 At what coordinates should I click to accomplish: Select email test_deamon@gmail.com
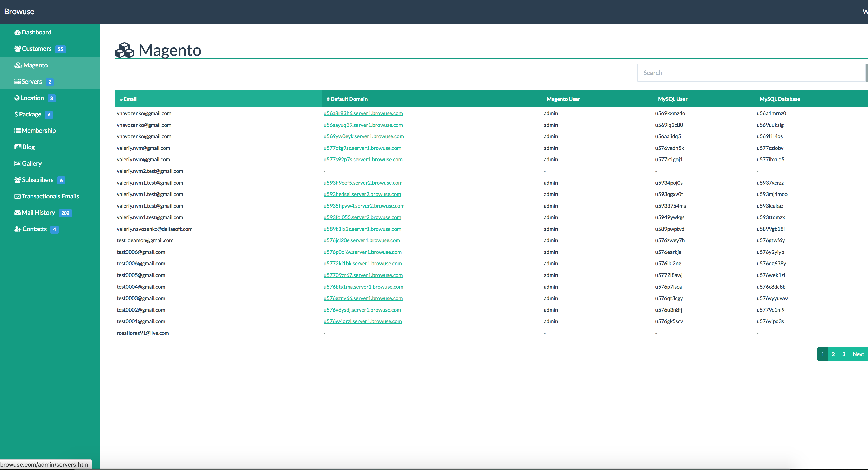tap(145, 240)
